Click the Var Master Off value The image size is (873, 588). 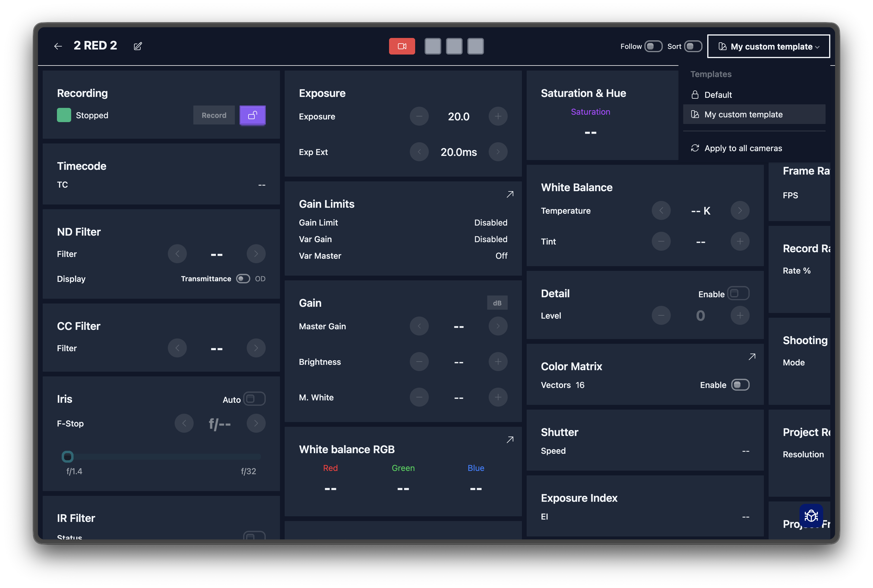tap(501, 256)
